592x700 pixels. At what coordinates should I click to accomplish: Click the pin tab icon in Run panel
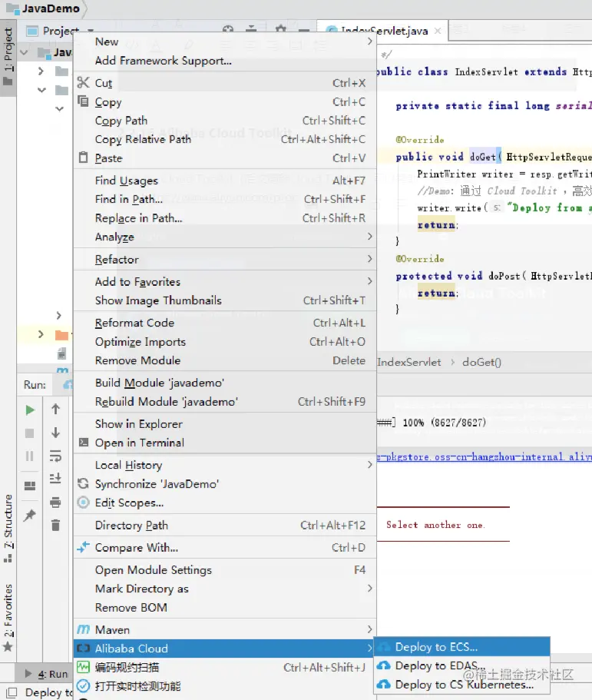pos(30,515)
